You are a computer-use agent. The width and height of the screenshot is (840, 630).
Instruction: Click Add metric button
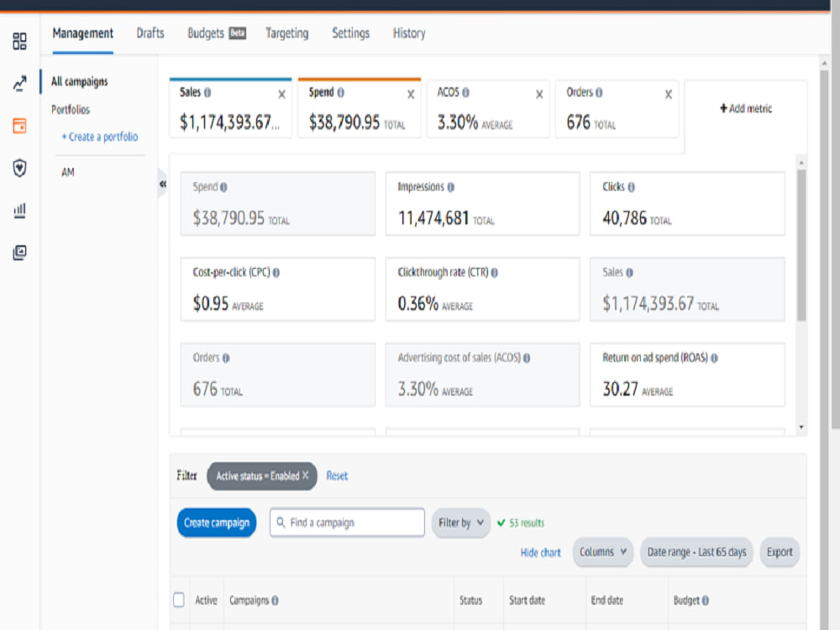click(x=746, y=108)
